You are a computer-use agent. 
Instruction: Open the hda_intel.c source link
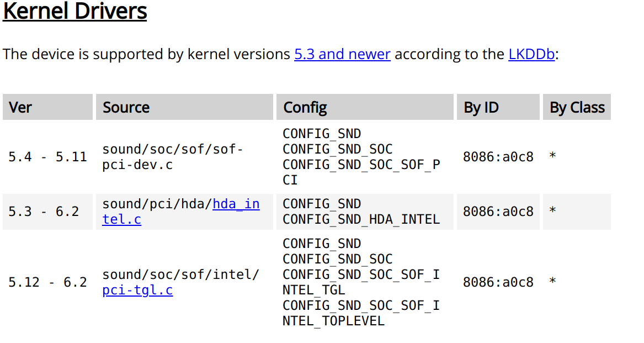(x=236, y=204)
